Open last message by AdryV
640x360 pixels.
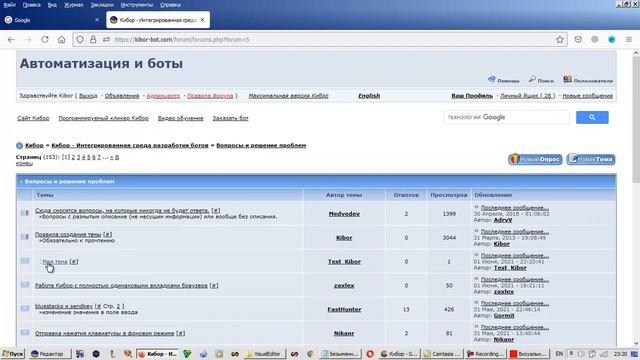coord(515,208)
